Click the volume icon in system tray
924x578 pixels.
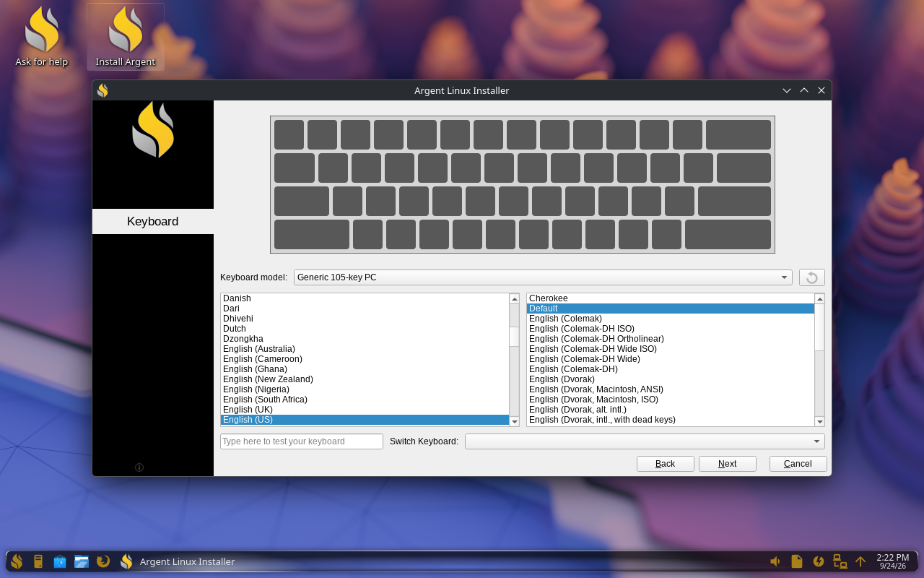[775, 561]
